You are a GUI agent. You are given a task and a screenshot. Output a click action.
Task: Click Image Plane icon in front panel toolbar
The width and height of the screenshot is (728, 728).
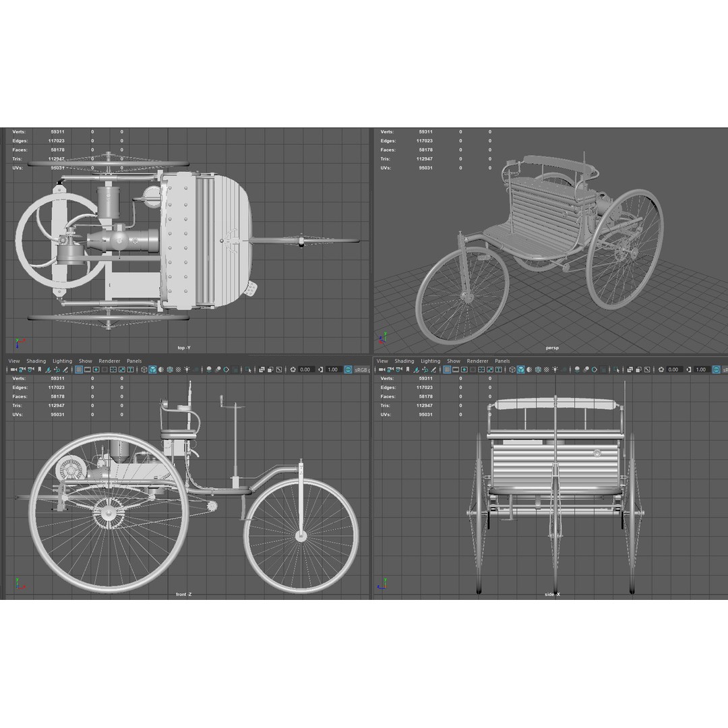point(49,369)
